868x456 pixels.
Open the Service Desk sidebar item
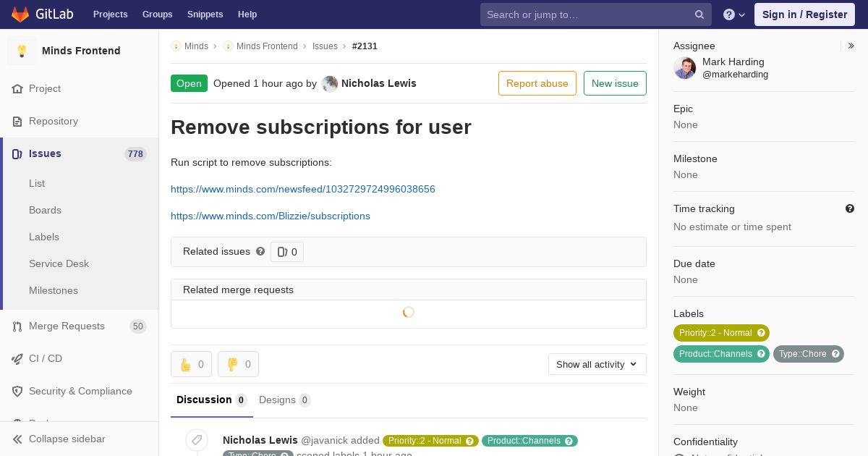(59, 263)
